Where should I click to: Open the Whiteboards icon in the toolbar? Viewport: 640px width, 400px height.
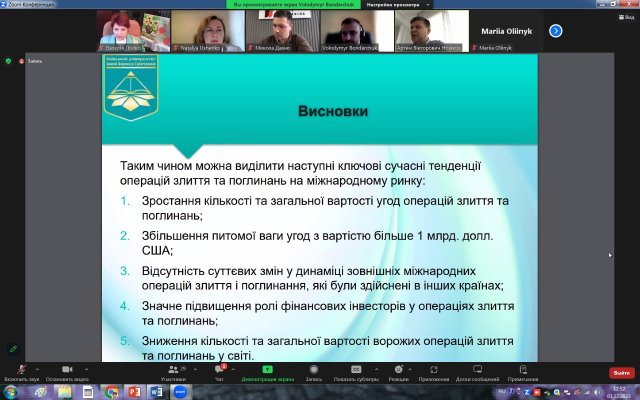point(477,369)
